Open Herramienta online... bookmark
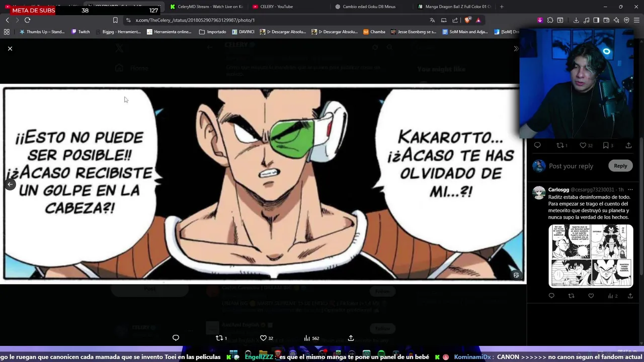Image resolution: width=644 pixels, height=362 pixels. point(169,32)
